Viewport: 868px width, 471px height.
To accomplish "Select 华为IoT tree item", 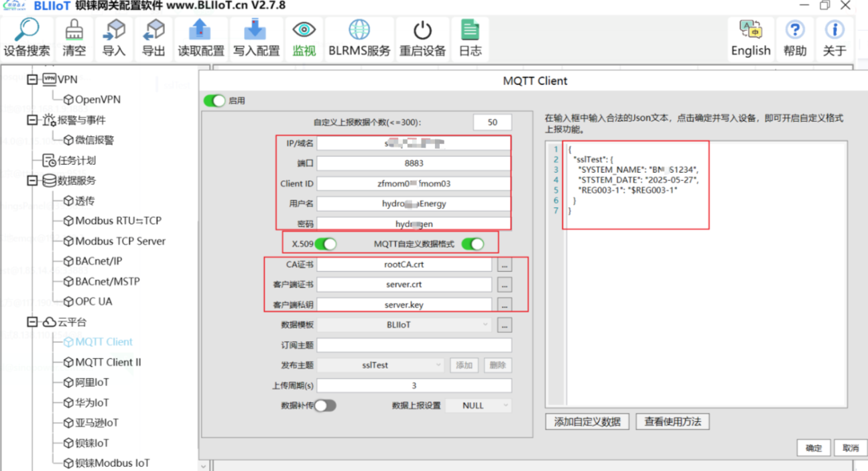I will click(86, 403).
